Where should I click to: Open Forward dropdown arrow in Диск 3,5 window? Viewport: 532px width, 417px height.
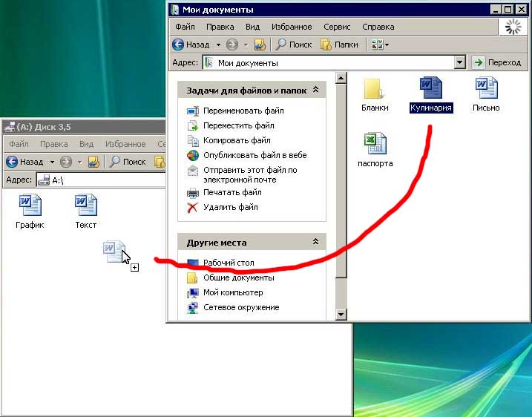(79, 162)
